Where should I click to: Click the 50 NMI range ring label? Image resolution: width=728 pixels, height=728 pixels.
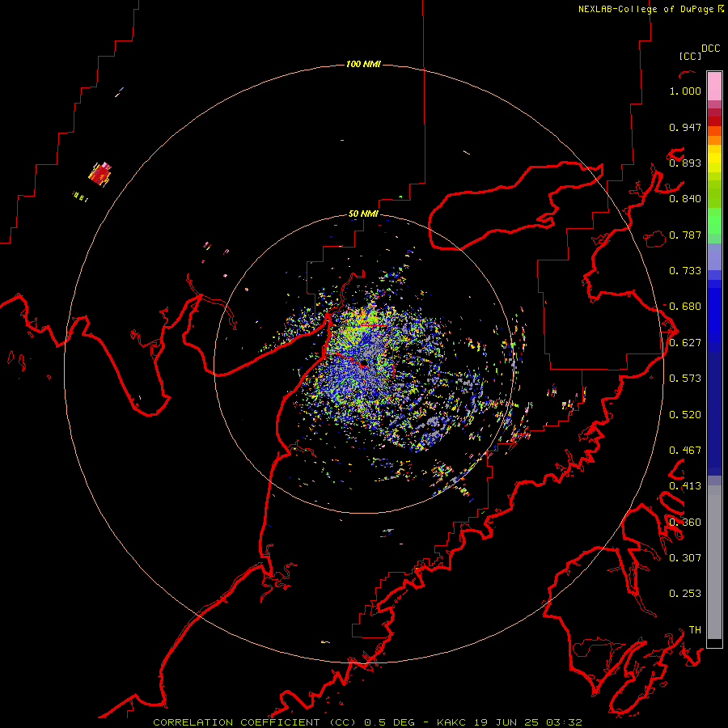coord(363,214)
